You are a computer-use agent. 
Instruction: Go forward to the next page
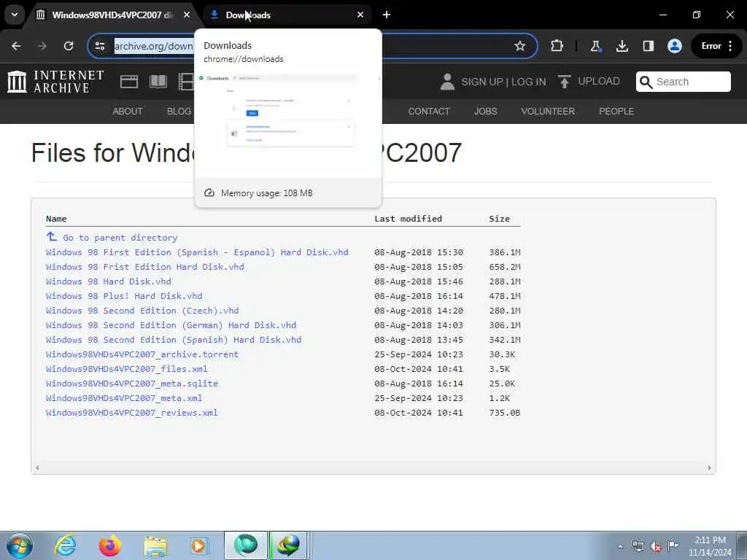coord(42,46)
